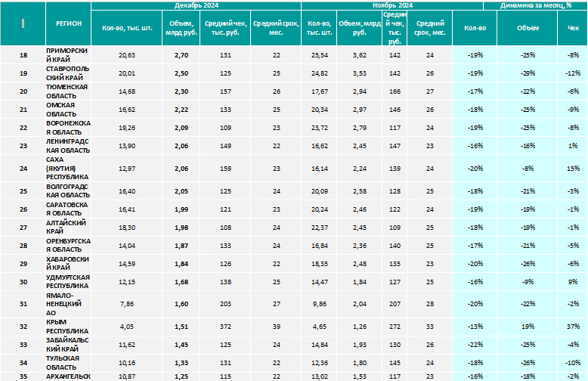Select the 19% volume dynamics cell

tap(528, 327)
